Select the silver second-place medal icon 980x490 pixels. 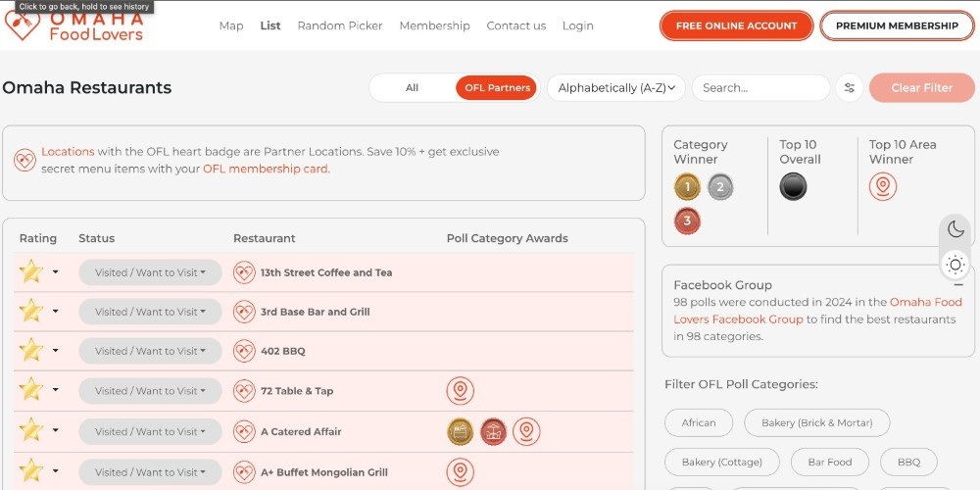pos(720,186)
